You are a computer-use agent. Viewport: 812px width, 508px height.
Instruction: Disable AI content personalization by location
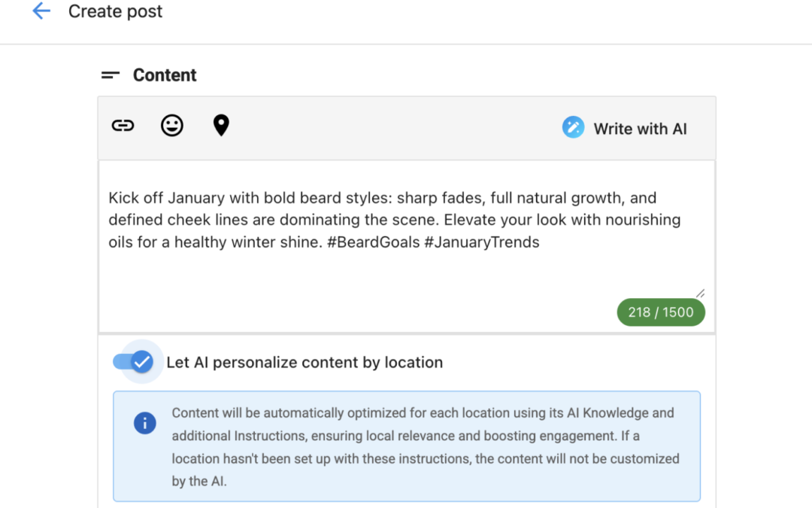137,362
